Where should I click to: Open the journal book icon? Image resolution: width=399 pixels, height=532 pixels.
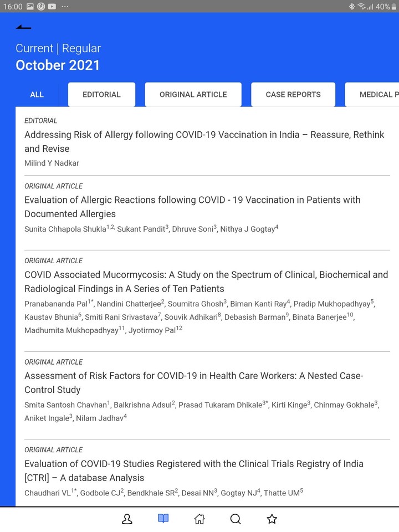pos(163,519)
